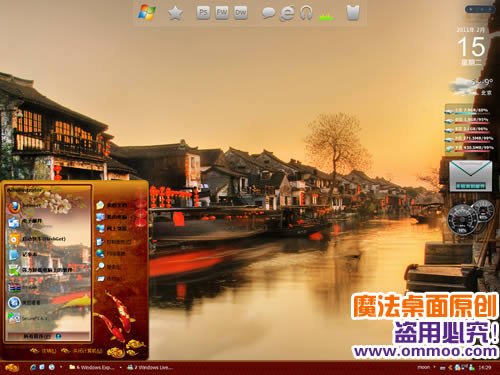
Task: Open Internet Explorer from the dock
Action: pyautogui.click(x=287, y=13)
